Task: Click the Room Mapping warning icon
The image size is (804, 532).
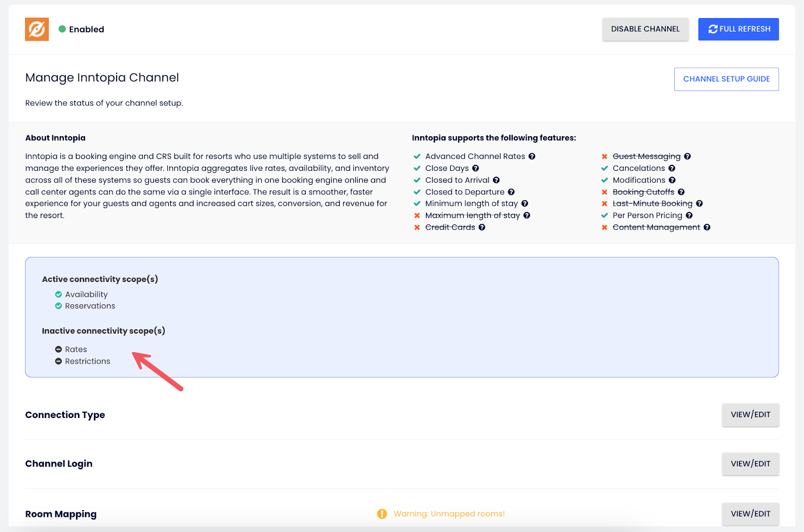Action: pyautogui.click(x=382, y=514)
